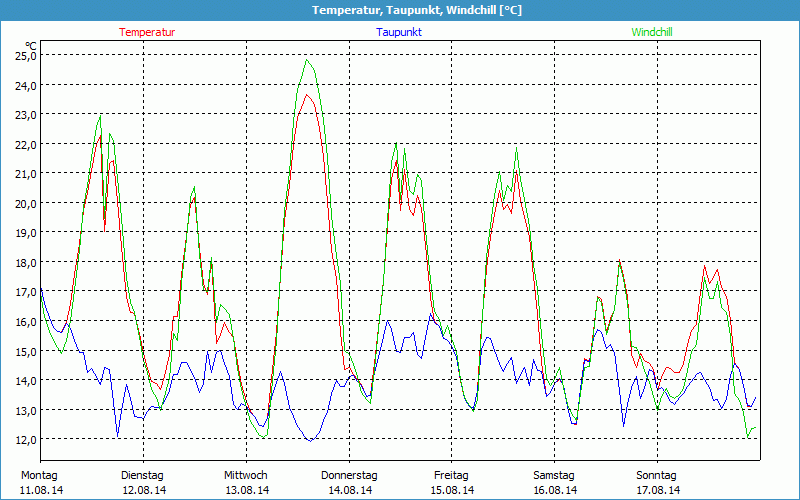Select the 24,0 axis value
The width and height of the screenshot is (800, 500).
pyautogui.click(x=26, y=85)
